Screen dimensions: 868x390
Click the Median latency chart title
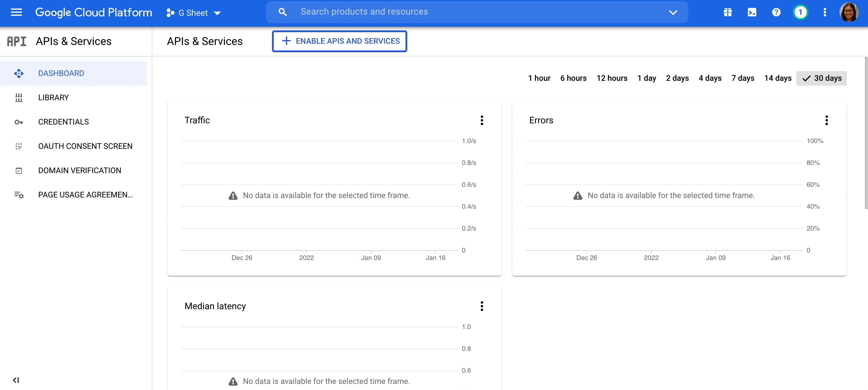tap(215, 306)
